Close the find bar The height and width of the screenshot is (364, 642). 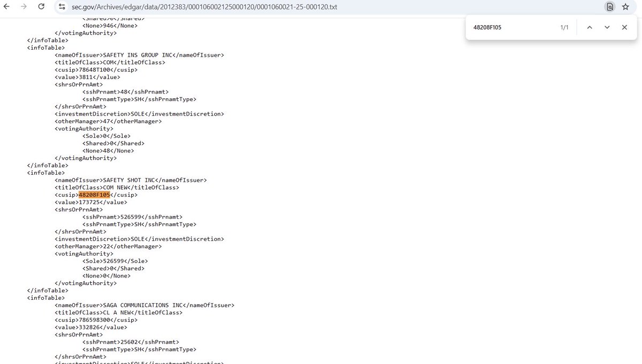pos(624,27)
